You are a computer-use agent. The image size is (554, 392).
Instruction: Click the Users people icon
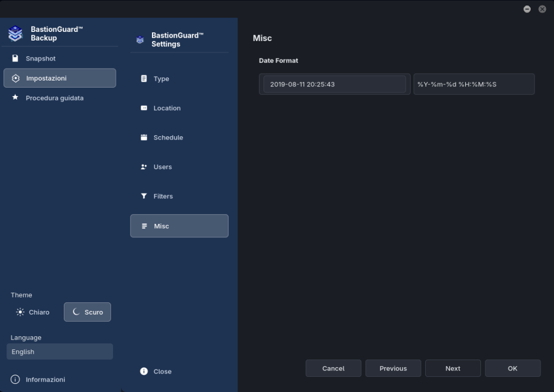[x=144, y=167]
